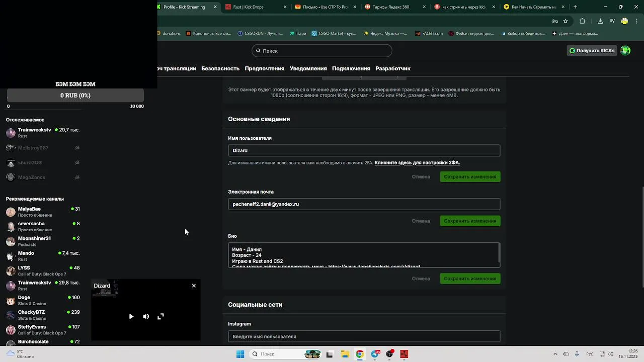Switch to the Тарифы Яндекс 360 tab

click(x=394, y=7)
